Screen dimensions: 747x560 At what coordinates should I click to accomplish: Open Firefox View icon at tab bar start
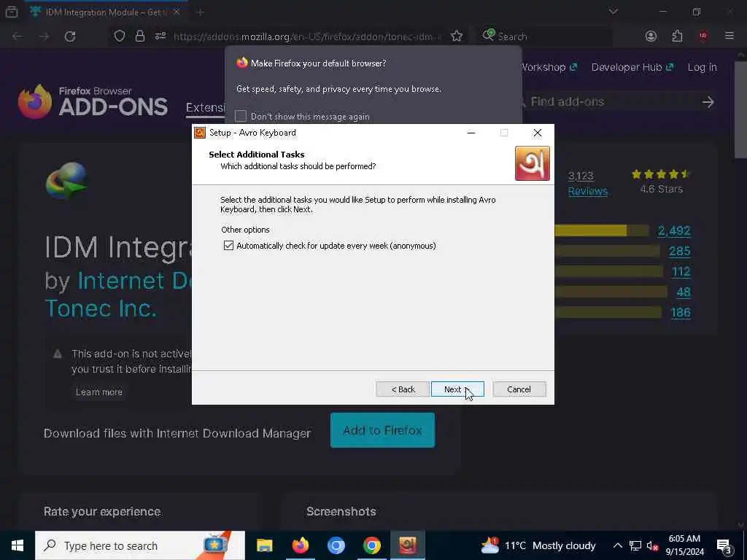point(12,12)
